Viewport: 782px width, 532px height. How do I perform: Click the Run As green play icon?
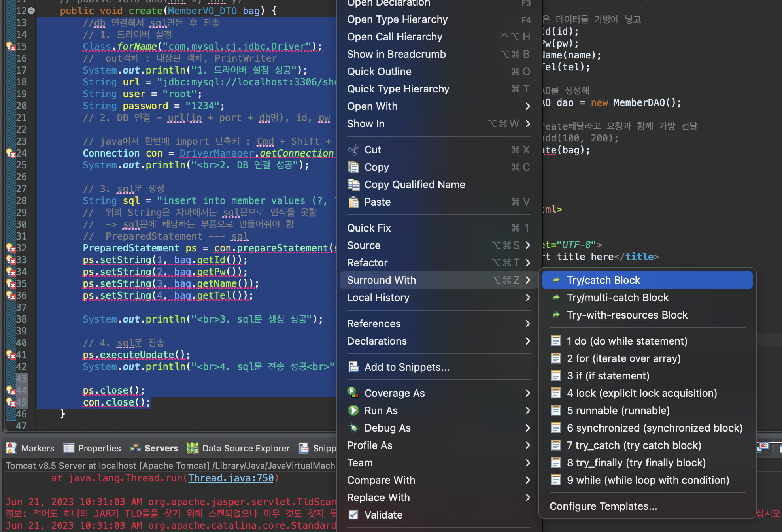[x=353, y=411]
